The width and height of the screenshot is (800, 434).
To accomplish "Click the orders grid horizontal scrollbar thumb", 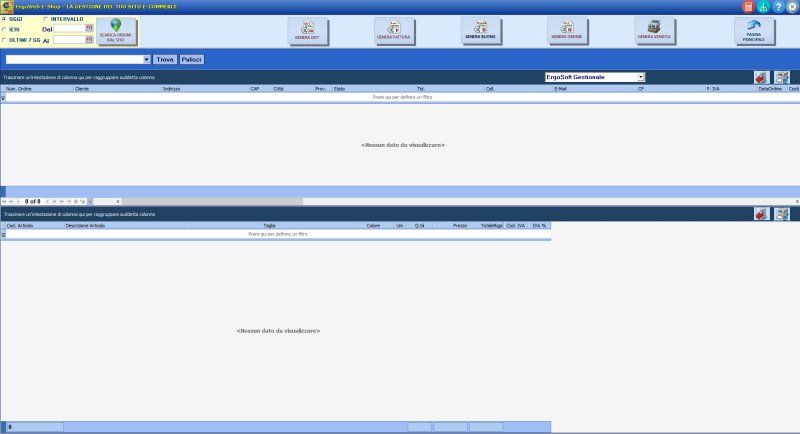I will click(212, 201).
